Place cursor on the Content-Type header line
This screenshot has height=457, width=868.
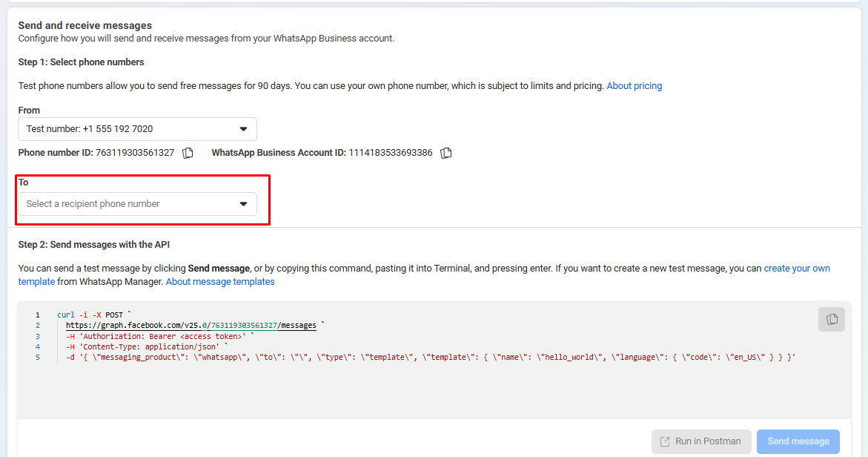pyautogui.click(x=143, y=346)
